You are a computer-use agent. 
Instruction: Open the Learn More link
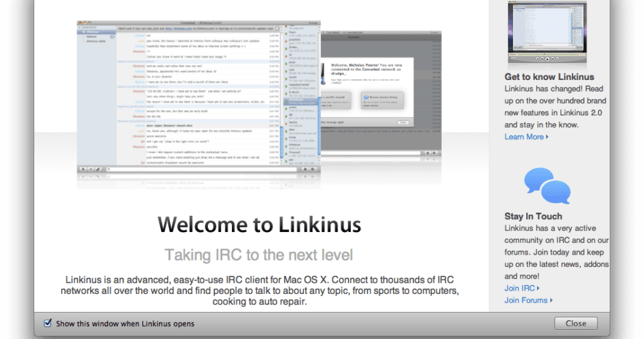tap(526, 137)
